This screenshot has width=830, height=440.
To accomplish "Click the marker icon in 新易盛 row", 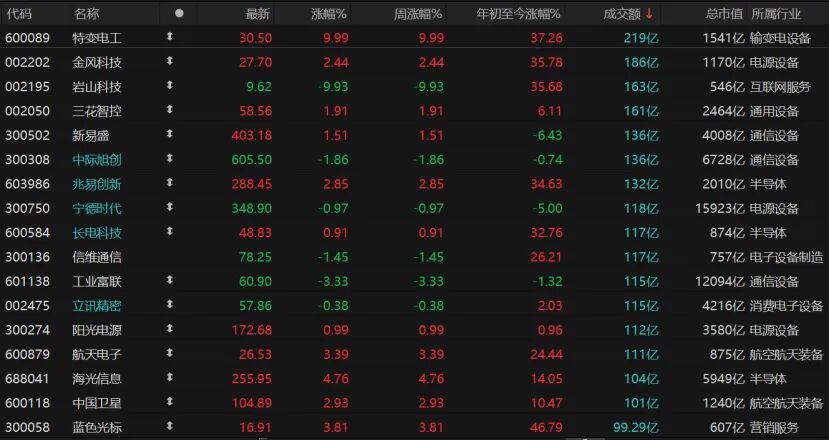I will coord(169,134).
